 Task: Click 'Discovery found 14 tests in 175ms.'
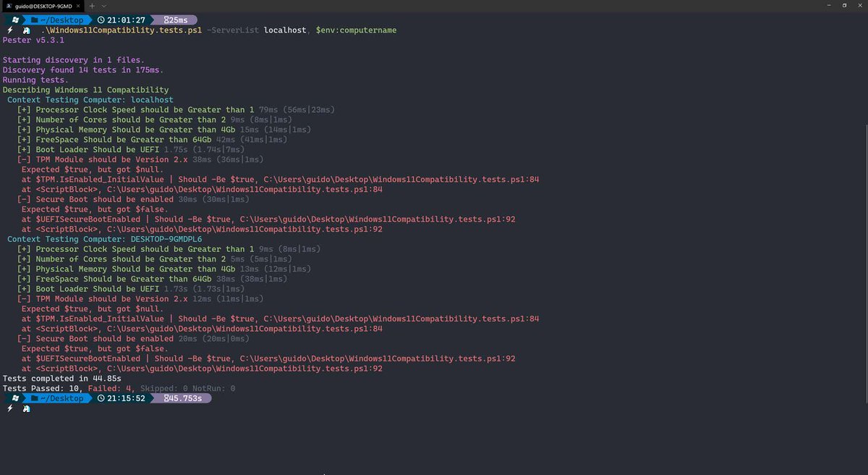83,70
